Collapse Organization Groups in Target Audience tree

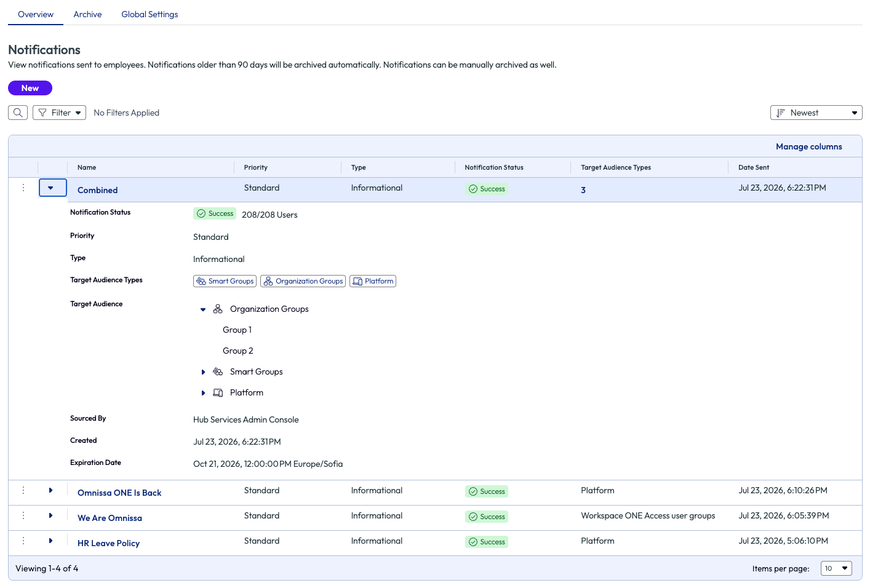[203, 309]
